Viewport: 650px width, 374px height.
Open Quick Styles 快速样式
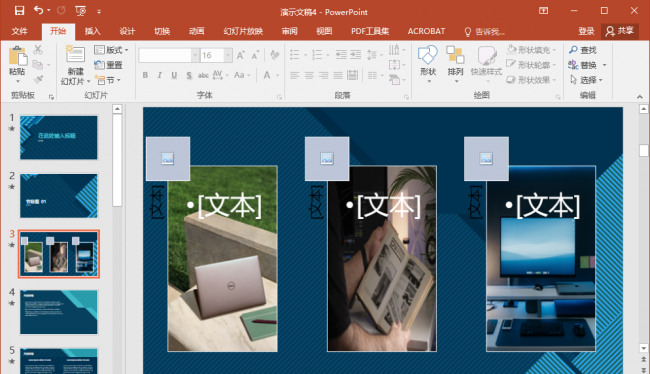pyautogui.click(x=487, y=63)
